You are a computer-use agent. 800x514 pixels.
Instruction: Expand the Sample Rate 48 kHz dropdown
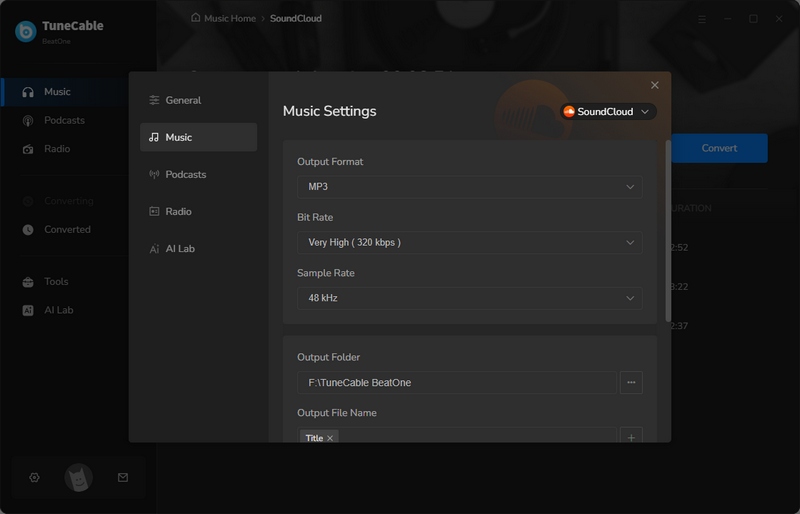click(469, 298)
